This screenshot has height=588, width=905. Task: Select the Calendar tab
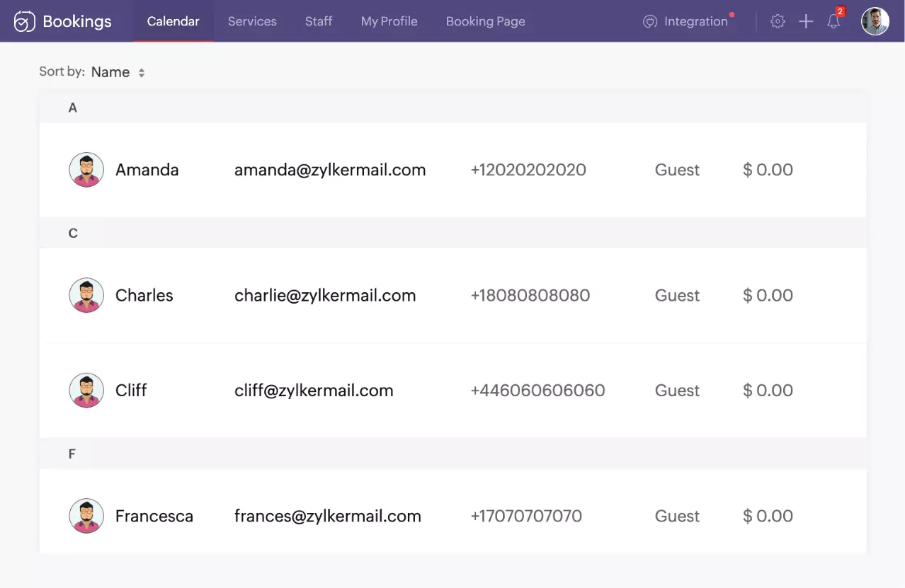pos(173,21)
